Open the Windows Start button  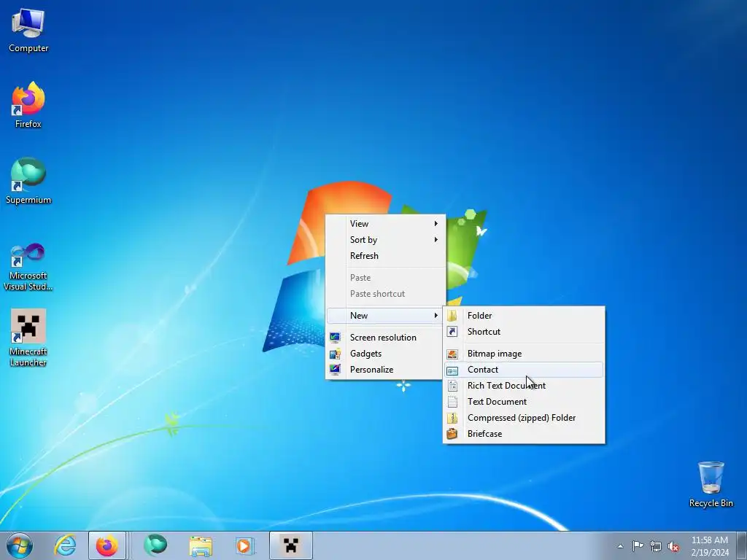pos(20,545)
